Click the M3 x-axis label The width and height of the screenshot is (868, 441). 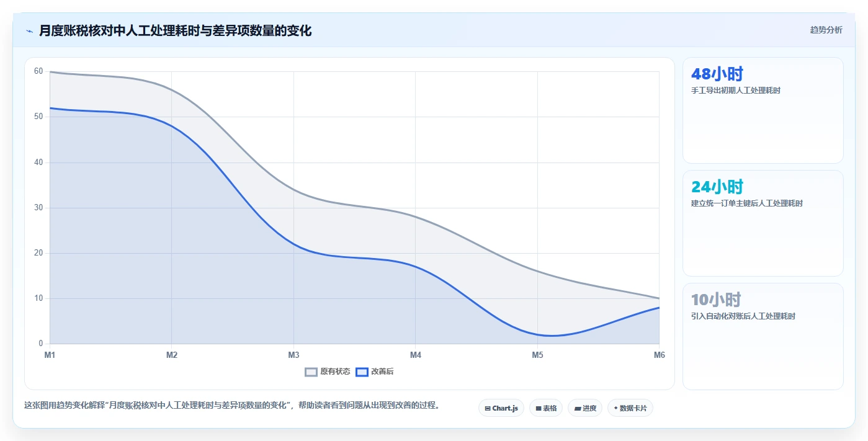293,355
